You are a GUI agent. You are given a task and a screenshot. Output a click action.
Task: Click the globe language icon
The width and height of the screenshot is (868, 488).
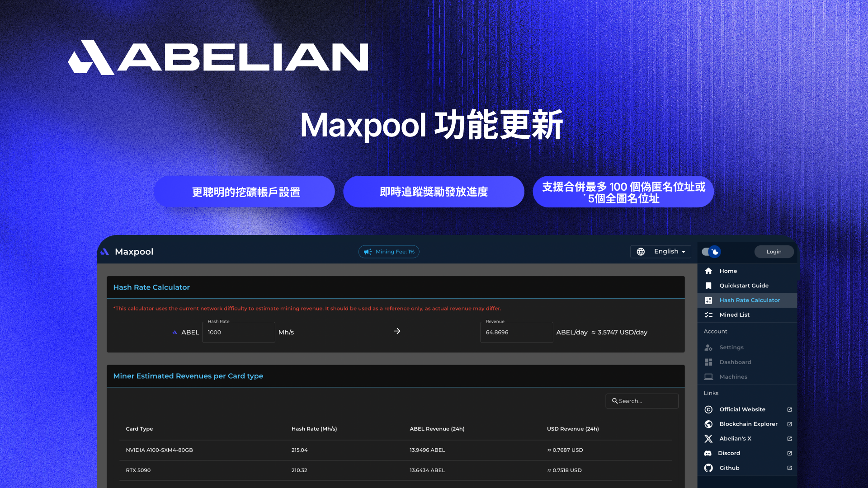641,252
